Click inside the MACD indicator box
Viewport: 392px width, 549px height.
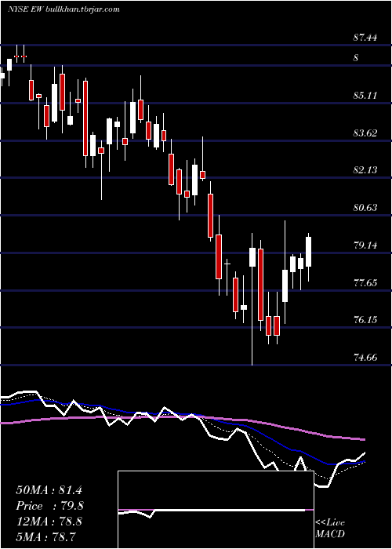[216, 510]
